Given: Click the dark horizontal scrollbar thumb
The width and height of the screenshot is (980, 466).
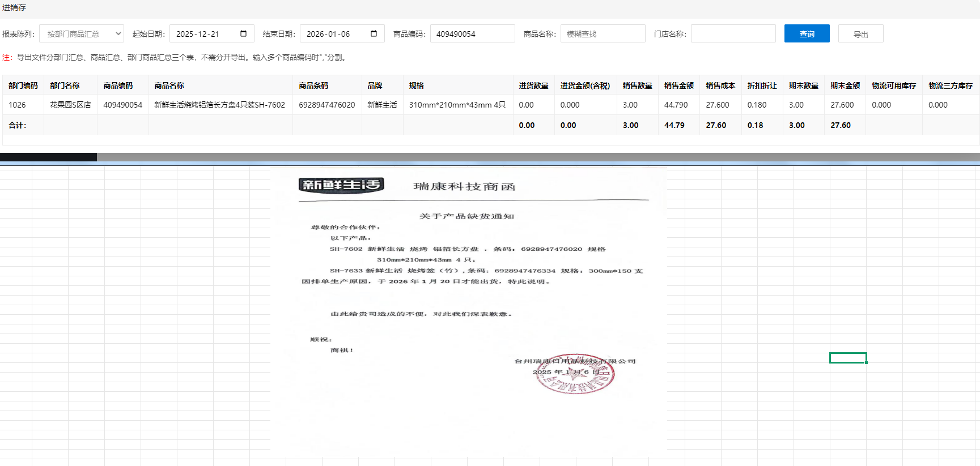Looking at the screenshot, I should [48, 157].
